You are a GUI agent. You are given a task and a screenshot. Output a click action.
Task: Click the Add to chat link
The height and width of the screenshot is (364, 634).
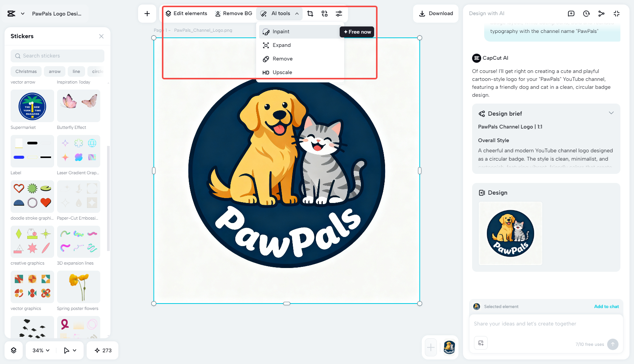[x=606, y=307]
